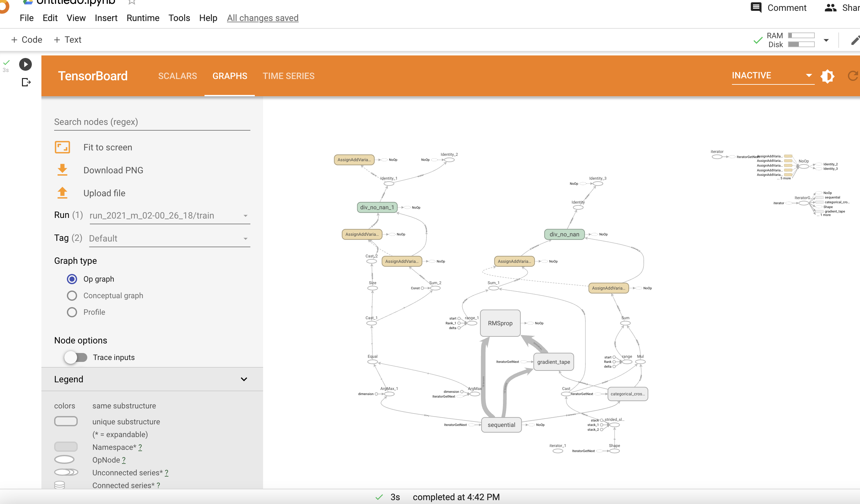860x504 pixels.
Task: Open the Tag Default dropdown
Action: pyautogui.click(x=169, y=239)
